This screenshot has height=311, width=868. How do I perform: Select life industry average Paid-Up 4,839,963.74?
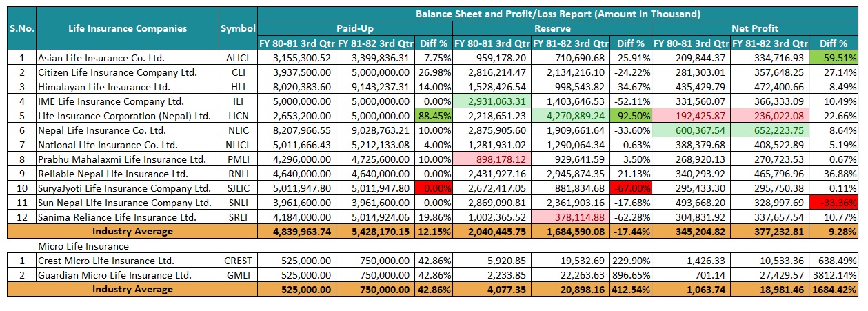point(296,231)
